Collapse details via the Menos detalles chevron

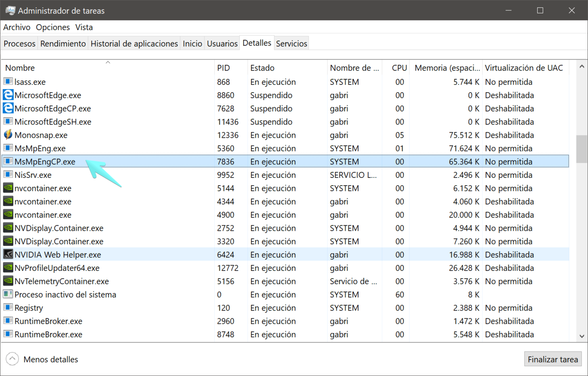pos(12,358)
